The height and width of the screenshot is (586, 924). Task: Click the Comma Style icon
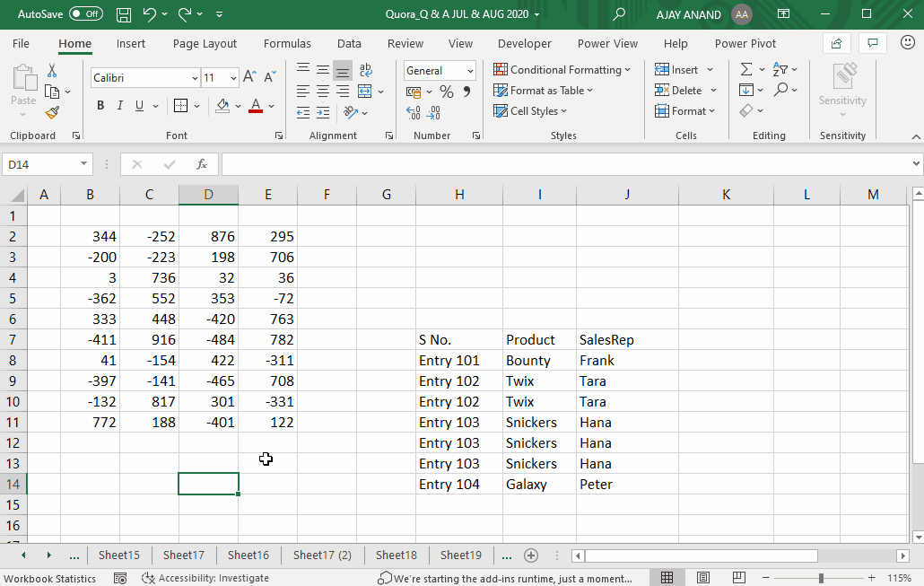[x=466, y=90]
